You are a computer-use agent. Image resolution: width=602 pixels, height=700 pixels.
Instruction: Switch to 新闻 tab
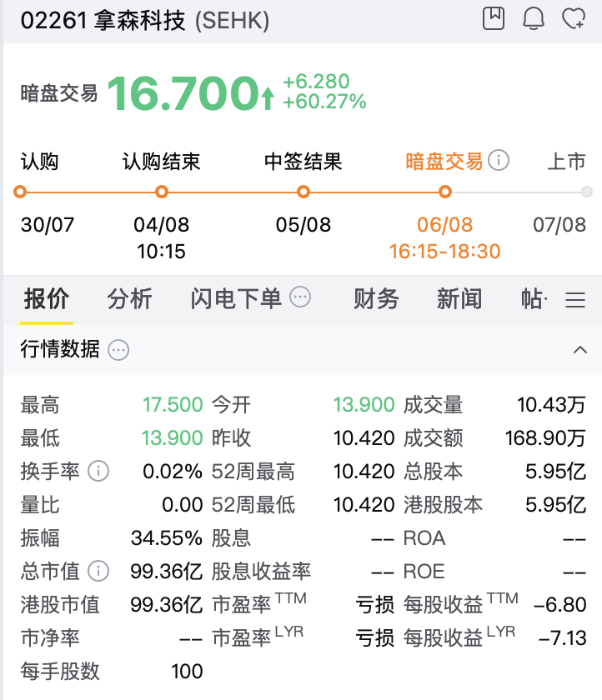click(459, 298)
